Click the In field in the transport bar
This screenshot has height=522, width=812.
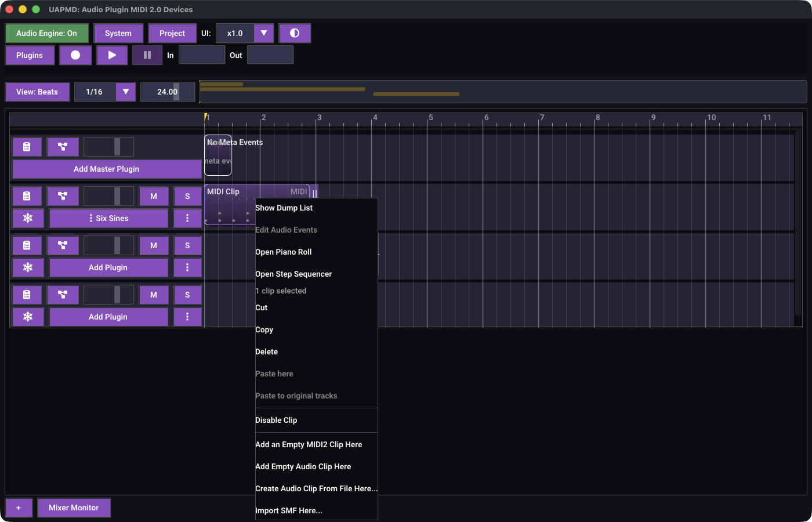tap(202, 55)
